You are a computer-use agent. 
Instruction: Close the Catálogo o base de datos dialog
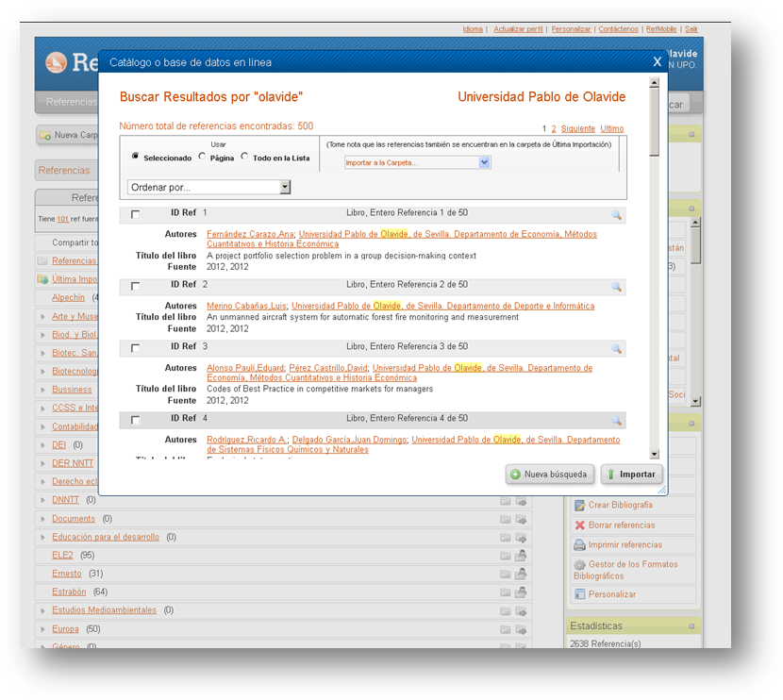click(658, 61)
